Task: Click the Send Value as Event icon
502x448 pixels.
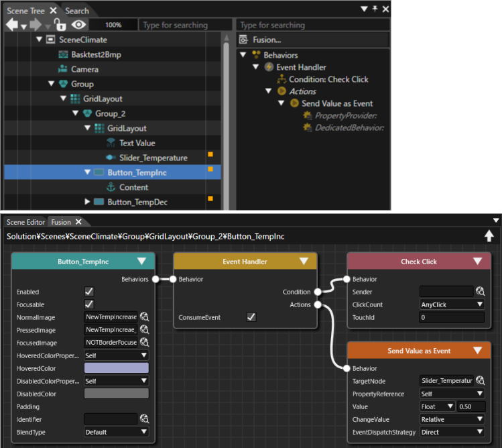Action: [x=294, y=103]
